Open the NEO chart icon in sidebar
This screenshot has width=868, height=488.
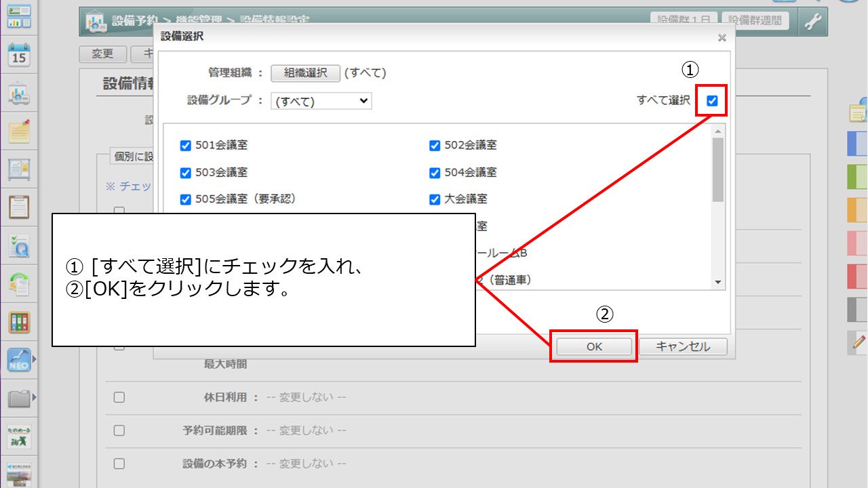19,360
